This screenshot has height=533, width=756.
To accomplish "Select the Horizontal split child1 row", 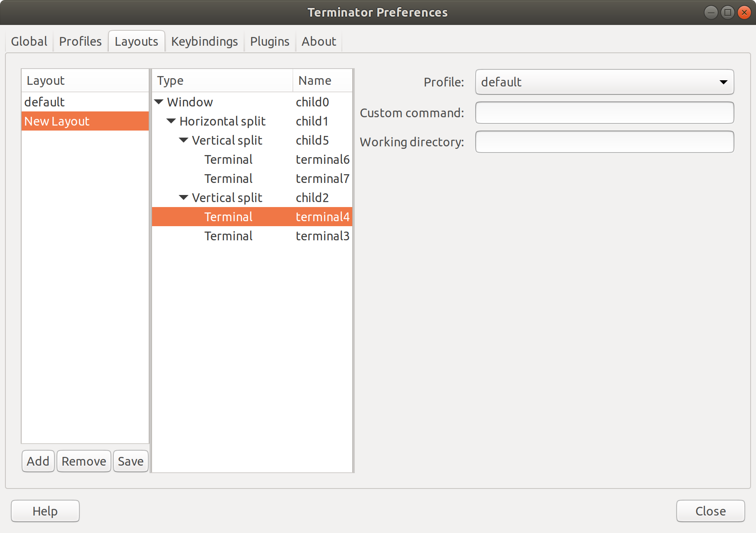I will tap(252, 121).
